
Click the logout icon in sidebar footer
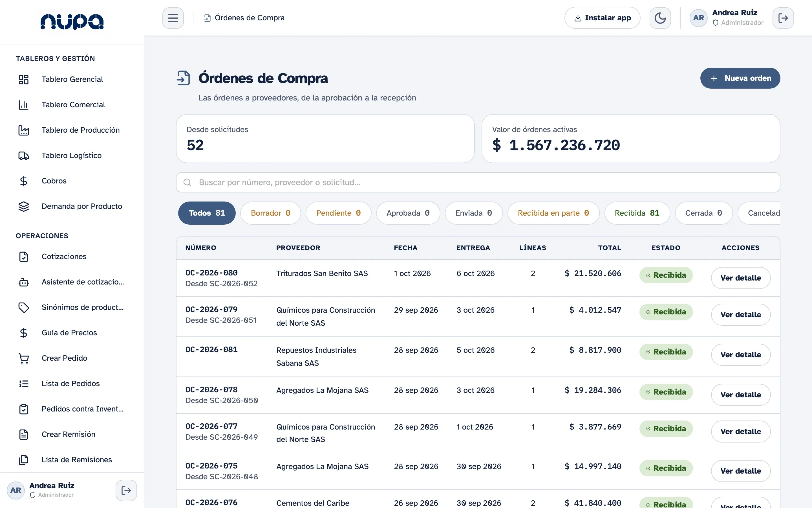pyautogui.click(x=126, y=491)
